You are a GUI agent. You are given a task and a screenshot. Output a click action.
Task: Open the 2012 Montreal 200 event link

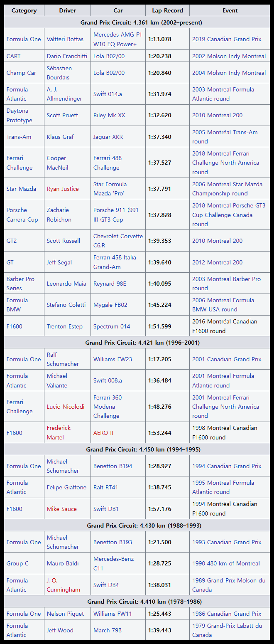(217, 262)
